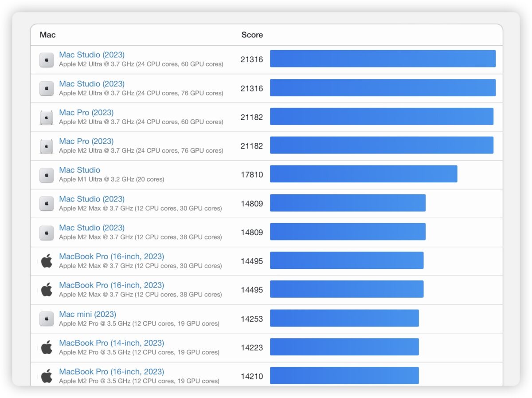Click score 21182 in 60 GPU cores Mac Pro row
This screenshot has width=532, height=398.
[252, 117]
